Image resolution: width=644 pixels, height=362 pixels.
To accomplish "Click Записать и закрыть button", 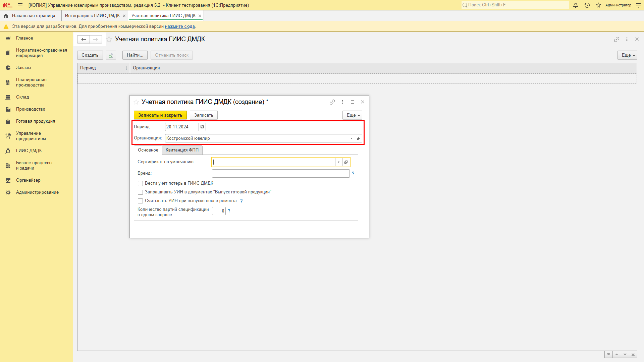I will (x=160, y=115).
